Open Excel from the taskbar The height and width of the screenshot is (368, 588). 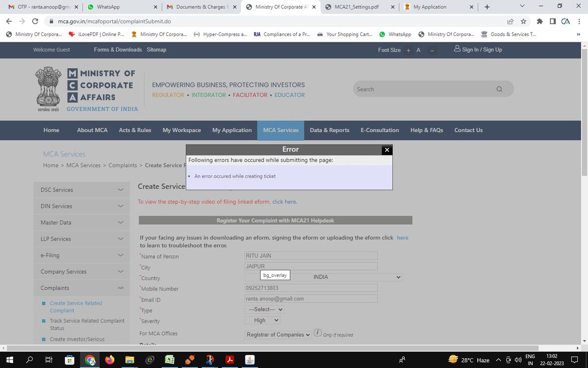pyautogui.click(x=170, y=360)
